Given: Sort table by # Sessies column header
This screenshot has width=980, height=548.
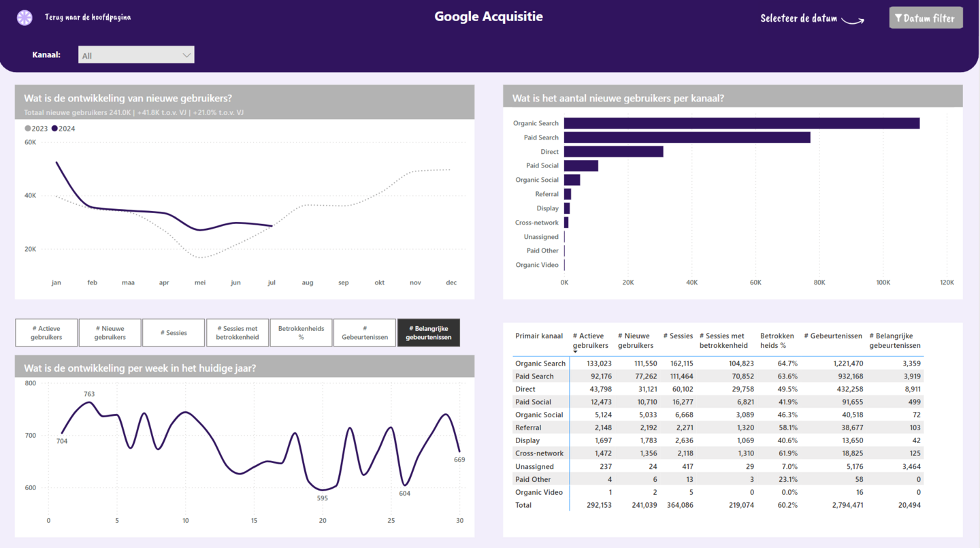Looking at the screenshot, I should pos(678,336).
